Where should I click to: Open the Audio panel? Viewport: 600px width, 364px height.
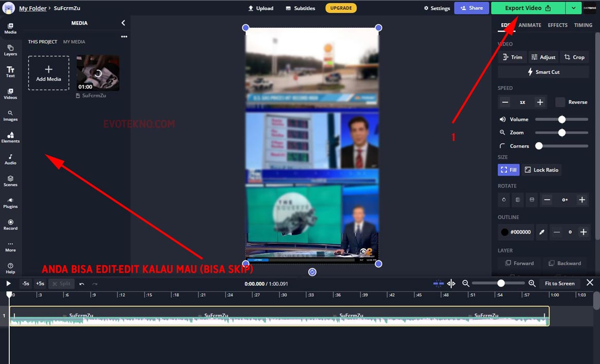[10, 159]
